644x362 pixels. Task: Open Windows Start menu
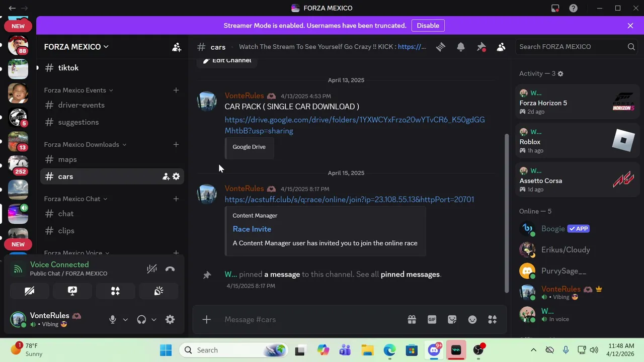tap(166, 350)
